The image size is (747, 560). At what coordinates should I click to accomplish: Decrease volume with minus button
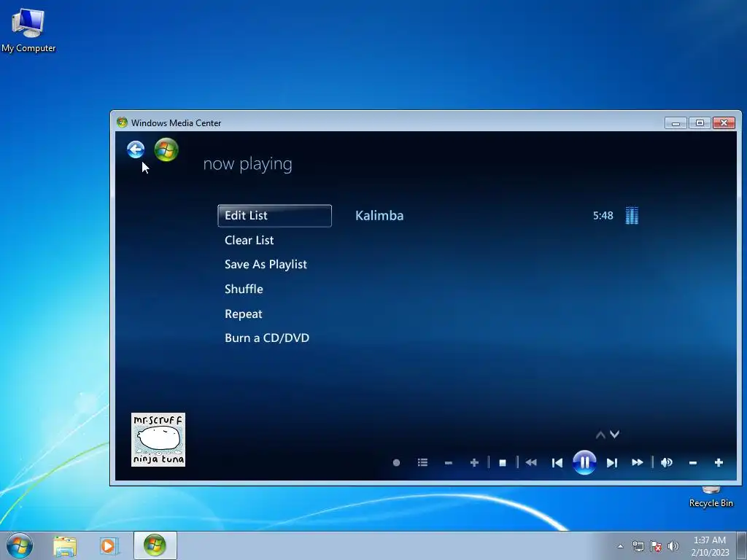click(x=693, y=463)
